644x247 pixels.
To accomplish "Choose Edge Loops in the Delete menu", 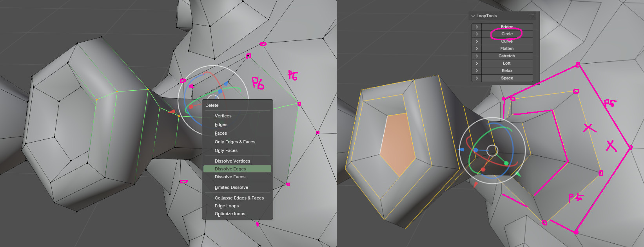I will [x=237, y=206].
